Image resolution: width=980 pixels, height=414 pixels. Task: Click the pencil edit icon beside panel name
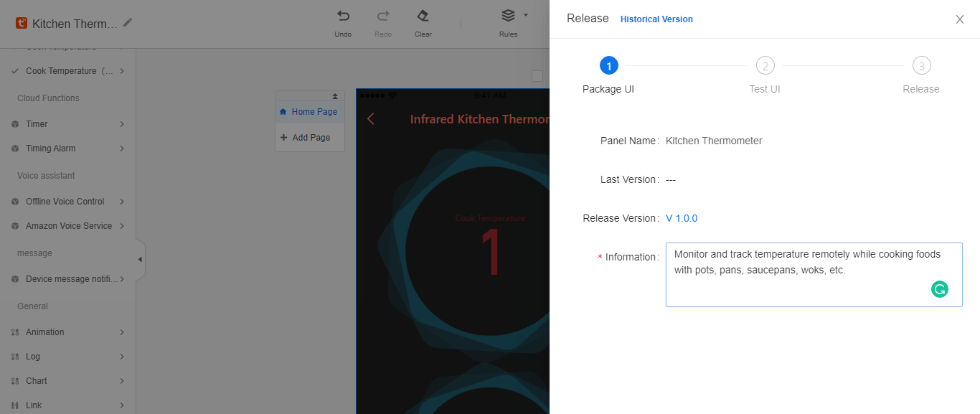(128, 23)
